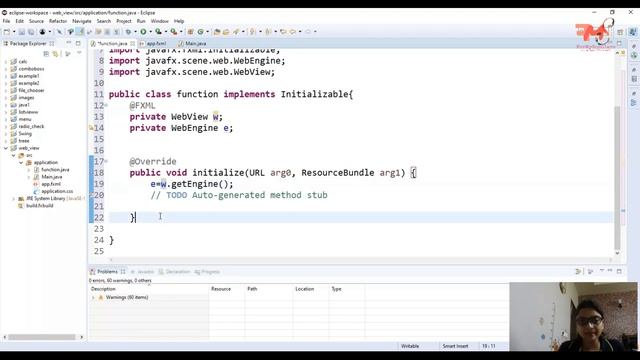Expand the Warnings (60 items) row

pyautogui.click(x=93, y=298)
